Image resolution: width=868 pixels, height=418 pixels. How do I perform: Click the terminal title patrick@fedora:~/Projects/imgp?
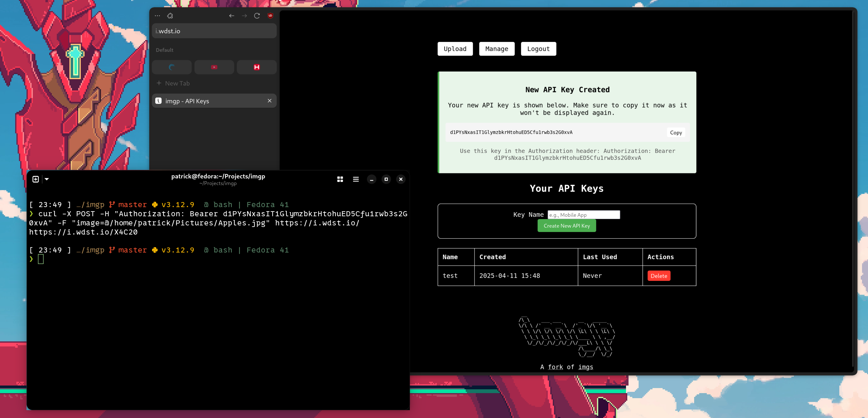[218, 176]
